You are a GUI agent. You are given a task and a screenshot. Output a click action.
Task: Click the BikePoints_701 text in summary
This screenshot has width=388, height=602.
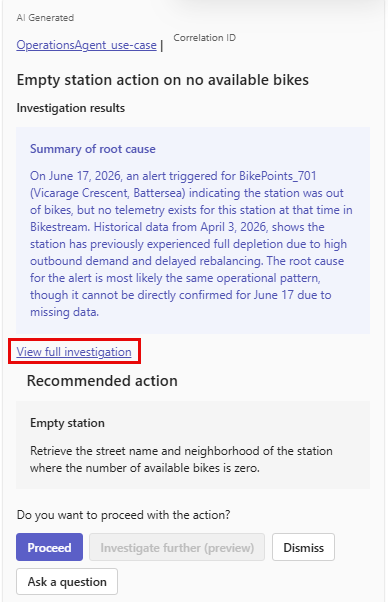[278, 176]
